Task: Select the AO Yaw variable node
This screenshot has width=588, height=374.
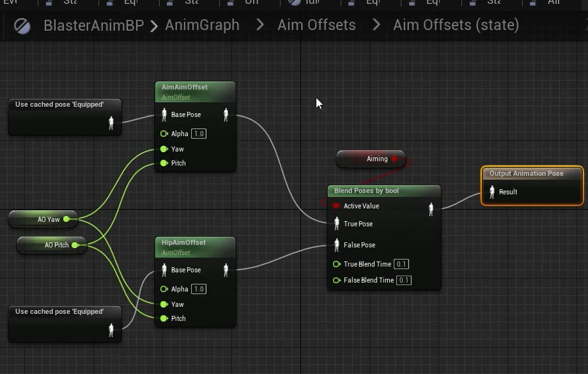Action: tap(43, 219)
